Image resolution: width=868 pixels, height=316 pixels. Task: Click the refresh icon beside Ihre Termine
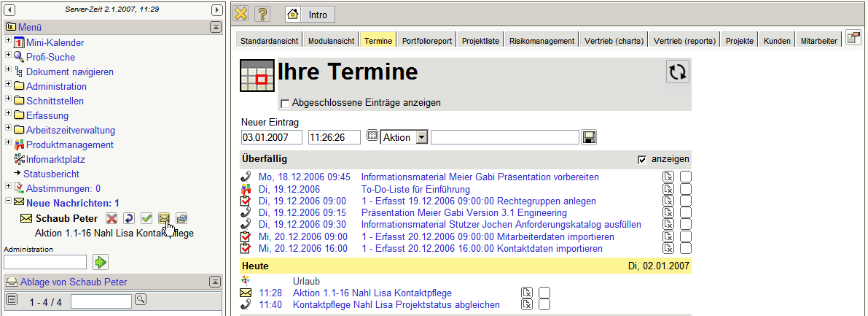pos(678,72)
